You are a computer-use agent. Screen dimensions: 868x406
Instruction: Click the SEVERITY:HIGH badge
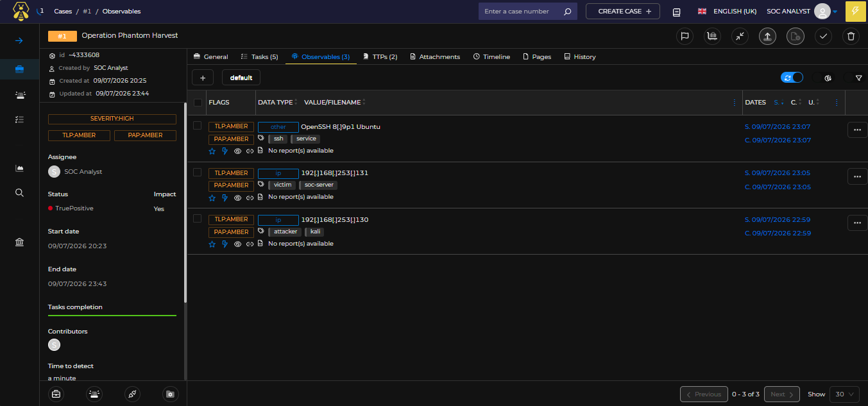click(x=112, y=119)
